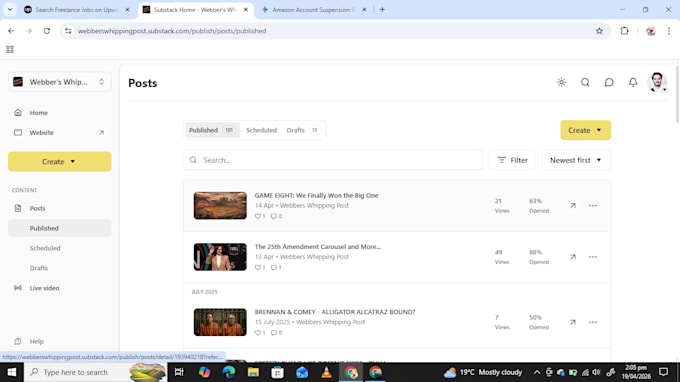680x382 pixels.
Task: Open the Windows Start menu
Action: (x=12, y=372)
